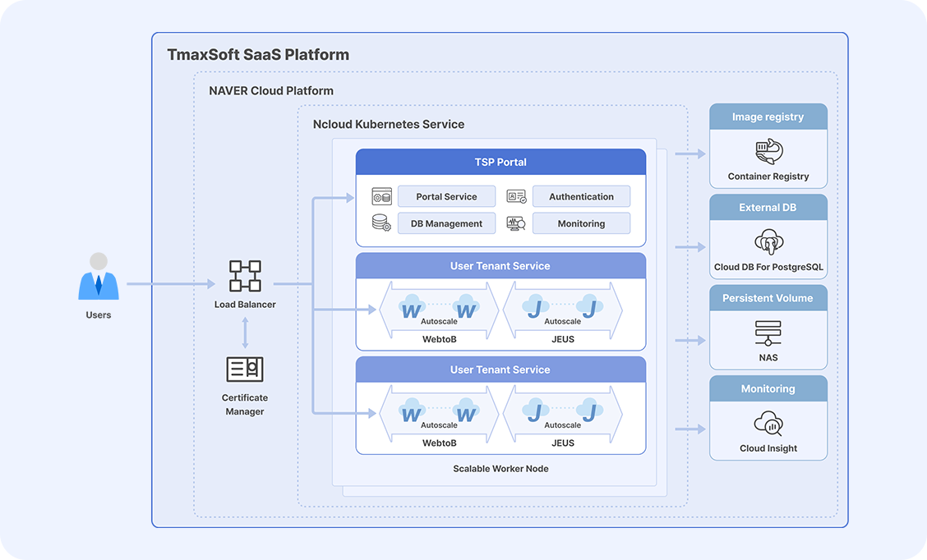Viewport: 927px width, 560px height.
Task: Select the Load Balancer icon
Action: pos(245,277)
